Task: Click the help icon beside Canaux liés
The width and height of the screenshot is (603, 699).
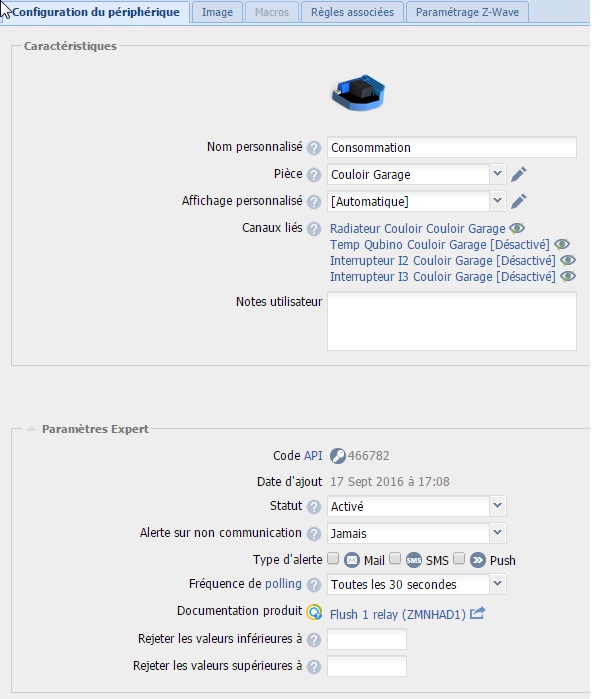Action: coord(314,229)
